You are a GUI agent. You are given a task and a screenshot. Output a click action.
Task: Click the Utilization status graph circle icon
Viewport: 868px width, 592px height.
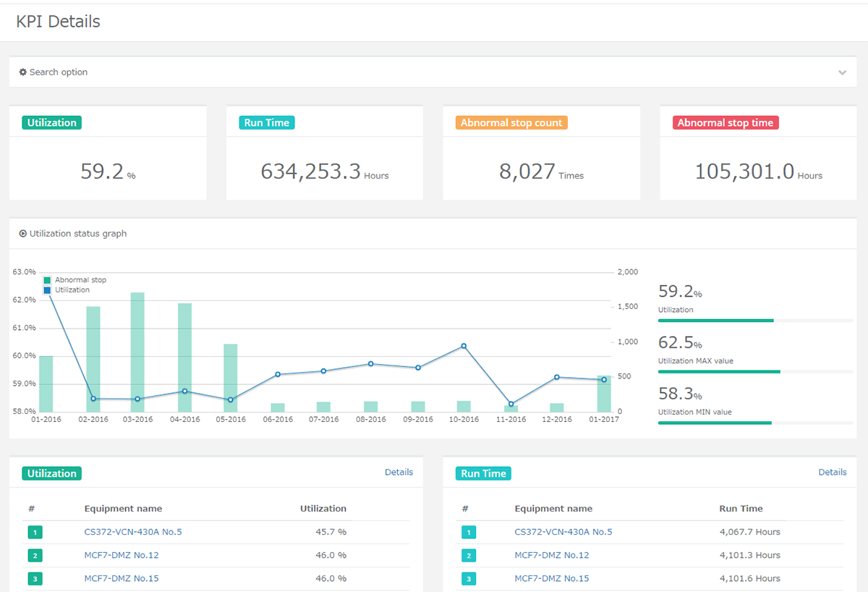23,234
